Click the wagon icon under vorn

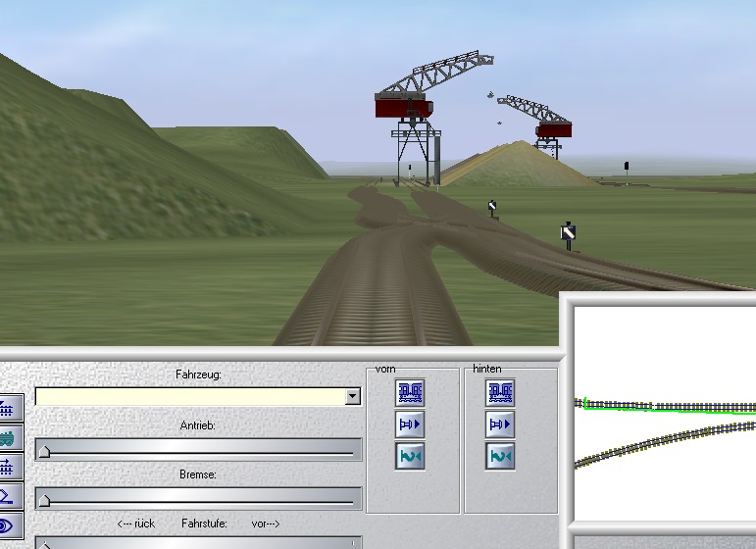(410, 393)
